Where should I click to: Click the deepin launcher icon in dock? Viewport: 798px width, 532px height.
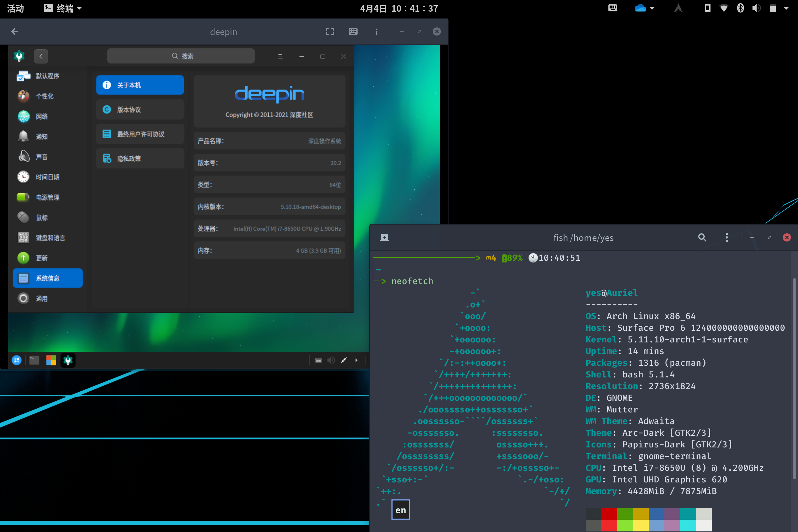click(x=17, y=360)
